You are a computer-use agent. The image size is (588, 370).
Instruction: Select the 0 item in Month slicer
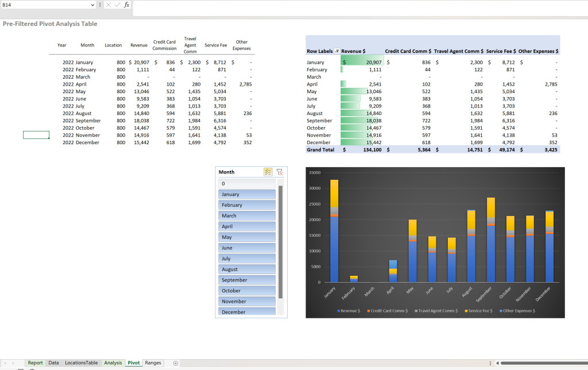coord(247,183)
